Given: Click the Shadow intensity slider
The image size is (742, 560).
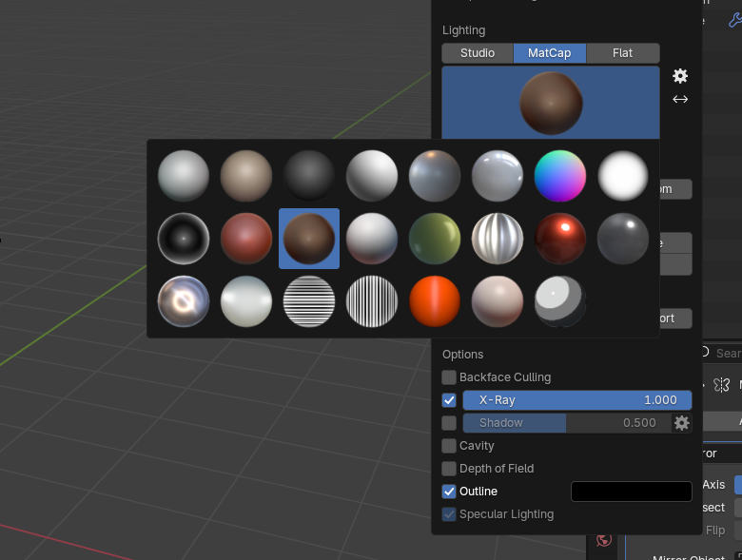Looking at the screenshot, I should tap(567, 423).
